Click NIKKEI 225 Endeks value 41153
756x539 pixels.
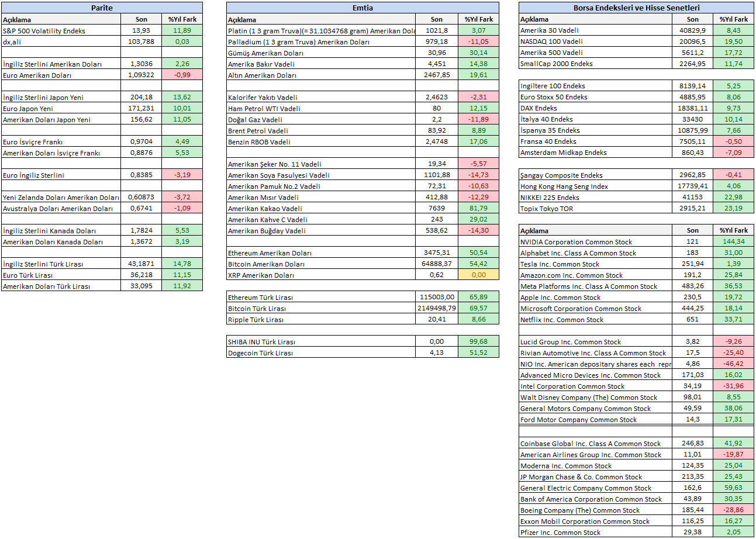pos(693,197)
